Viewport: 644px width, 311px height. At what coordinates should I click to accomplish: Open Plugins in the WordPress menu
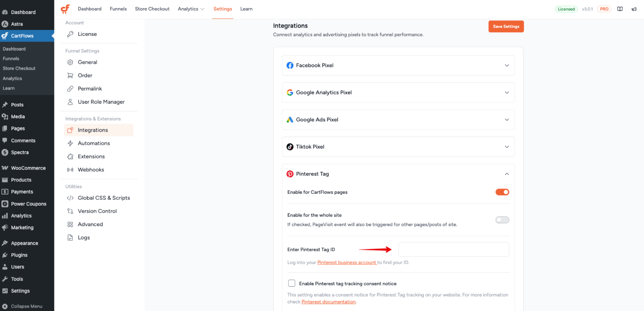pos(19,255)
